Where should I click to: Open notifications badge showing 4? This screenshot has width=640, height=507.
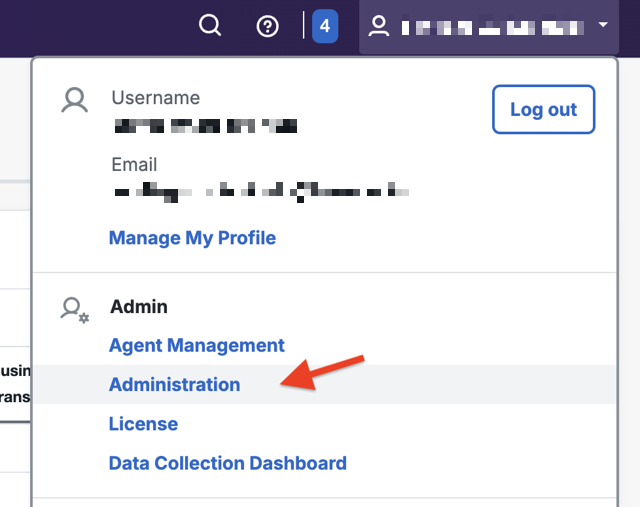(325, 27)
